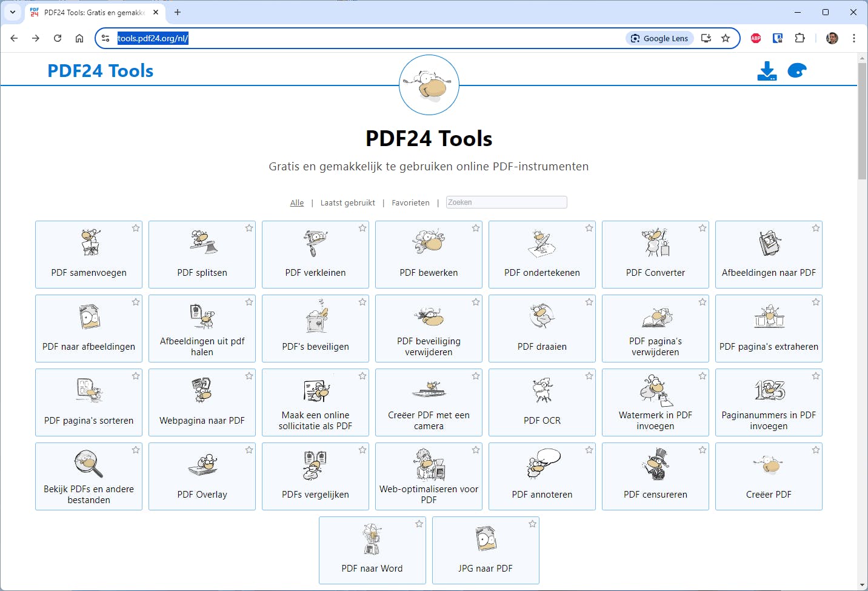The height and width of the screenshot is (591, 868).
Task: Click the PDF draaien tool icon
Action: coord(542,316)
